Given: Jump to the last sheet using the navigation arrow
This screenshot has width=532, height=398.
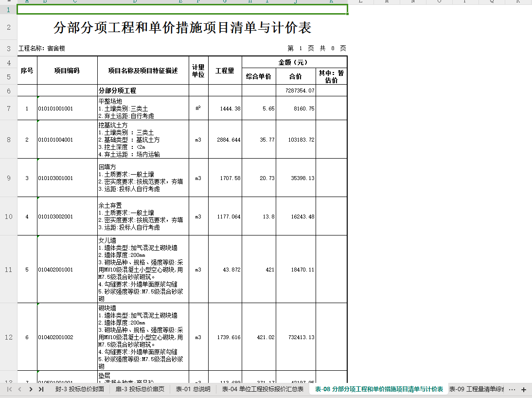Looking at the screenshot, I should [x=41, y=389].
